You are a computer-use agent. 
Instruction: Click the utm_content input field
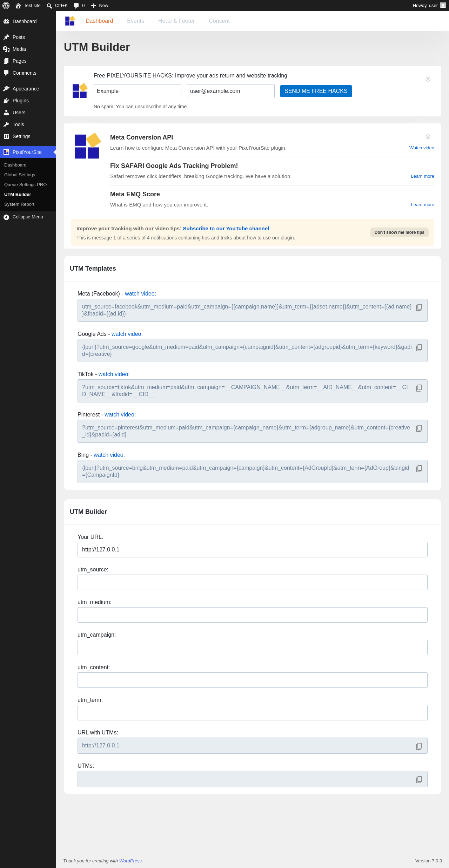point(253,680)
